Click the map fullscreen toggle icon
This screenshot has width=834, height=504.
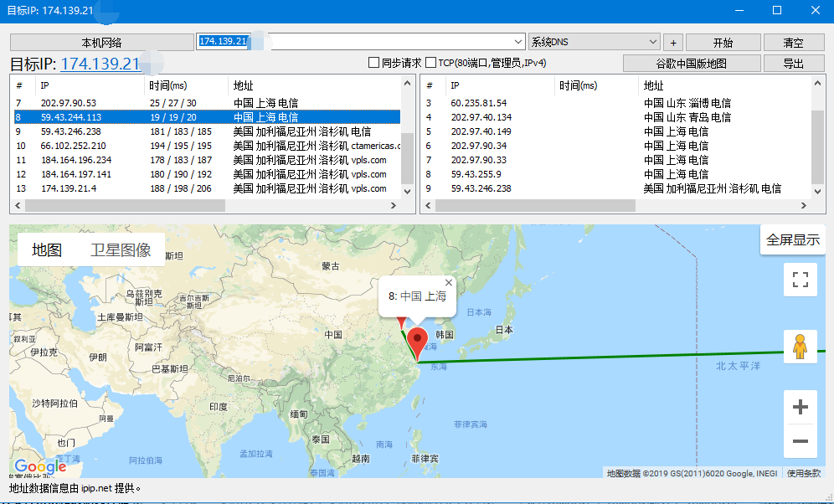point(800,280)
